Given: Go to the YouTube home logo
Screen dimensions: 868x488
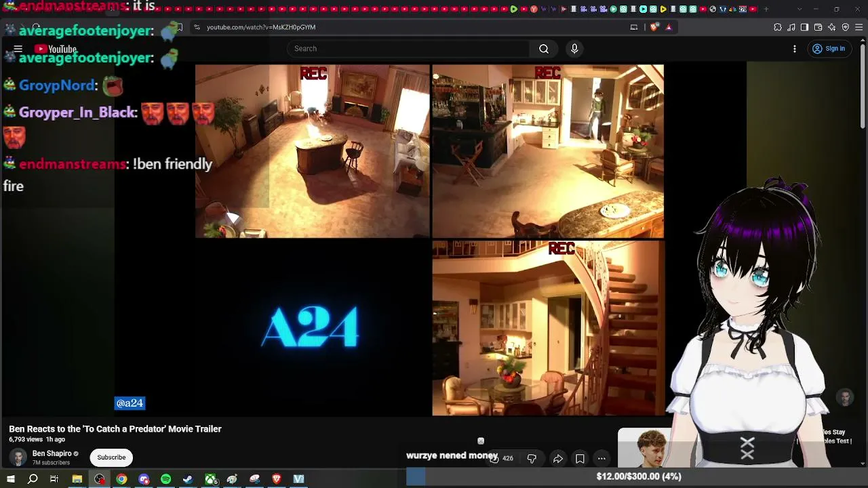Looking at the screenshot, I should tap(56, 49).
